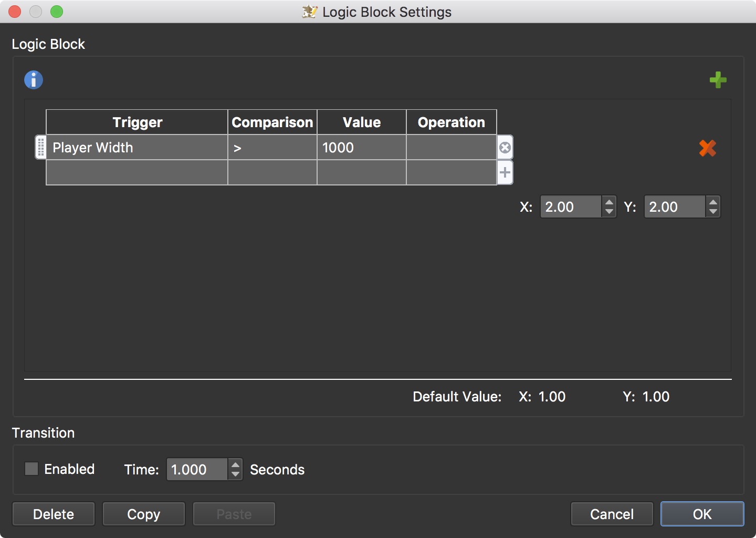Click the blue info icon

pyautogui.click(x=34, y=80)
